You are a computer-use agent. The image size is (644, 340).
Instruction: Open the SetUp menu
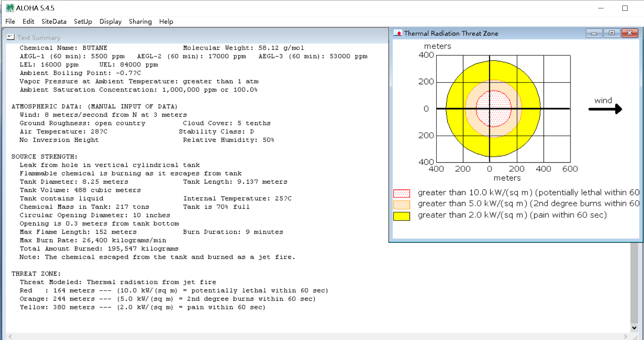pos(83,22)
